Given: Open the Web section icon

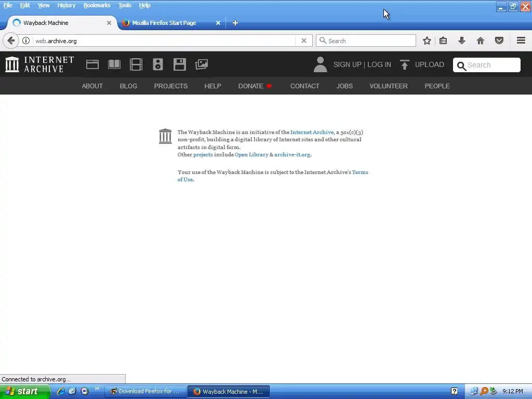Looking at the screenshot, I should point(92,64).
